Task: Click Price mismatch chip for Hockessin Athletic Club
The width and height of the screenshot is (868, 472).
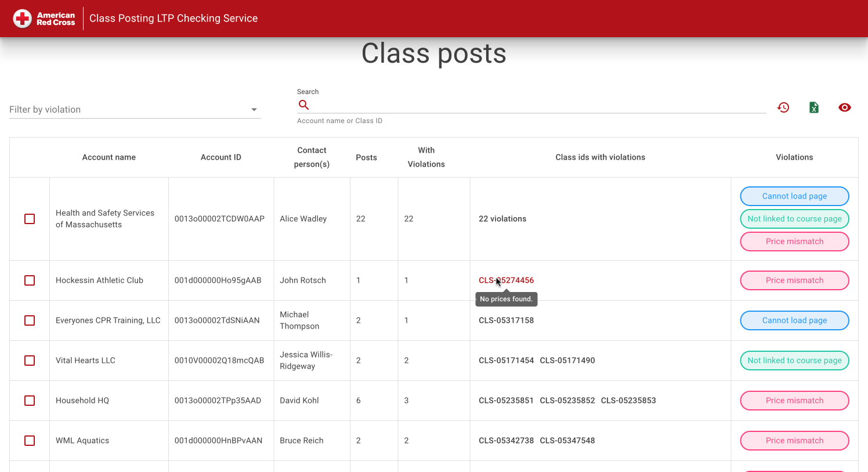Action: (x=794, y=280)
